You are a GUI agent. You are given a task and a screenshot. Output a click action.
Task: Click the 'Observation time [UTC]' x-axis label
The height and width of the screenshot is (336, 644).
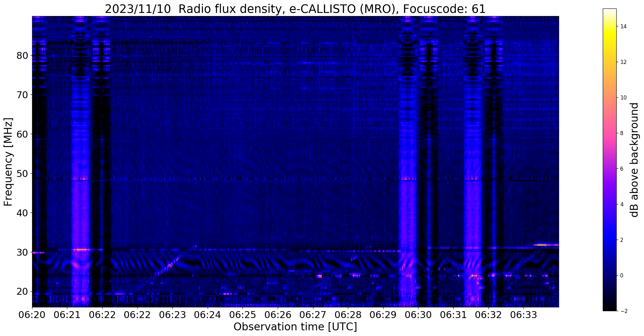coord(295,327)
